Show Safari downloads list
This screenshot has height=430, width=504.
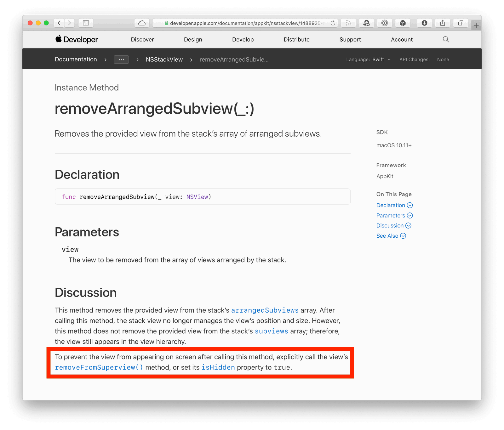point(424,23)
